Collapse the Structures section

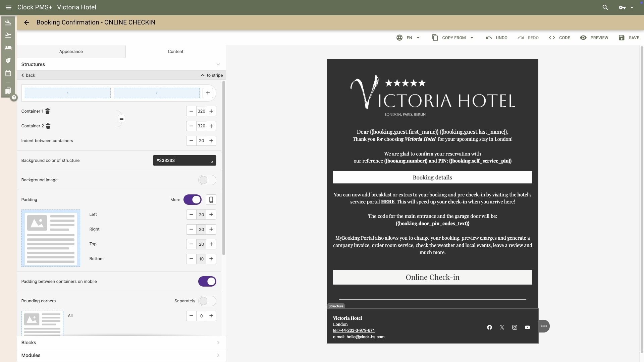coord(218,64)
